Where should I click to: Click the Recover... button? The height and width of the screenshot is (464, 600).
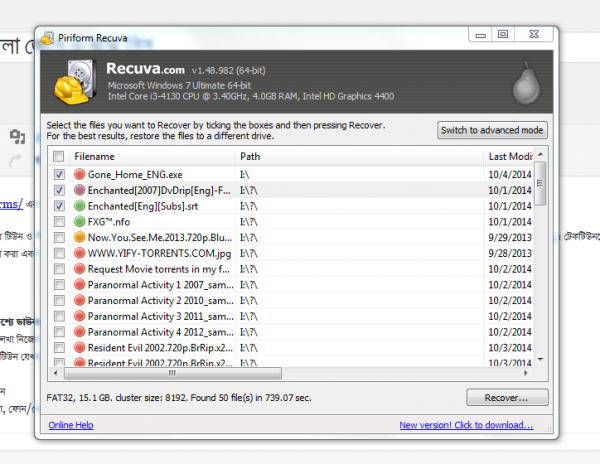coord(507,398)
